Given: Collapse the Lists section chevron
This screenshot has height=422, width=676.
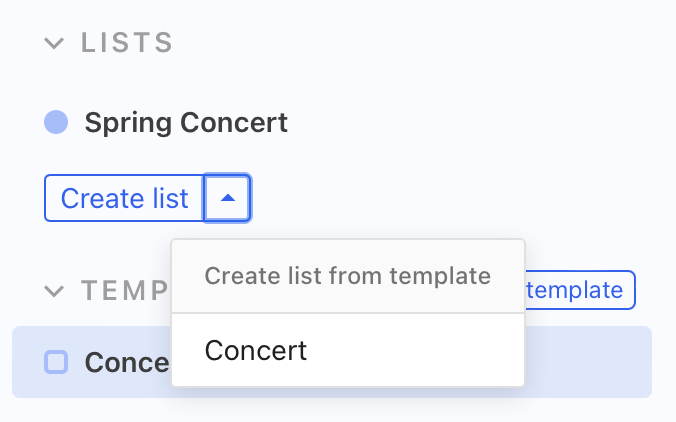Looking at the screenshot, I should point(55,43).
